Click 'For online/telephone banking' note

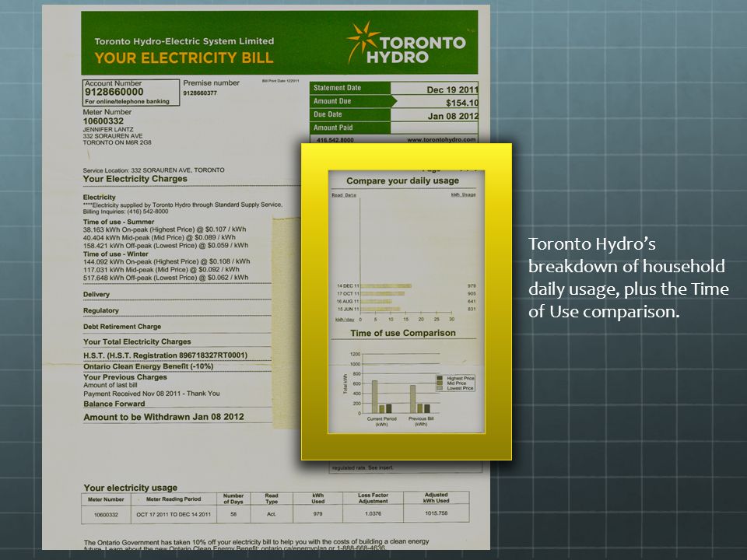pos(127,101)
